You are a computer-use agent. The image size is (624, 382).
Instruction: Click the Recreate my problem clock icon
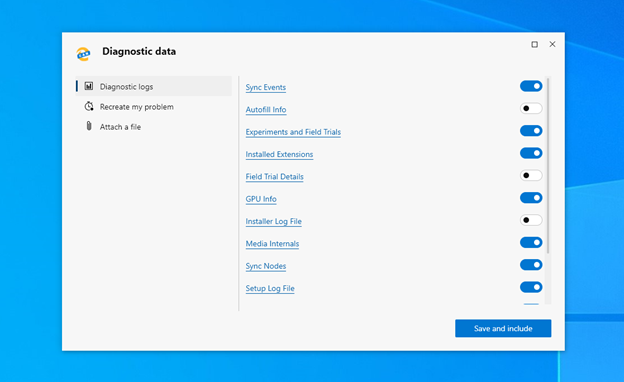(x=89, y=106)
